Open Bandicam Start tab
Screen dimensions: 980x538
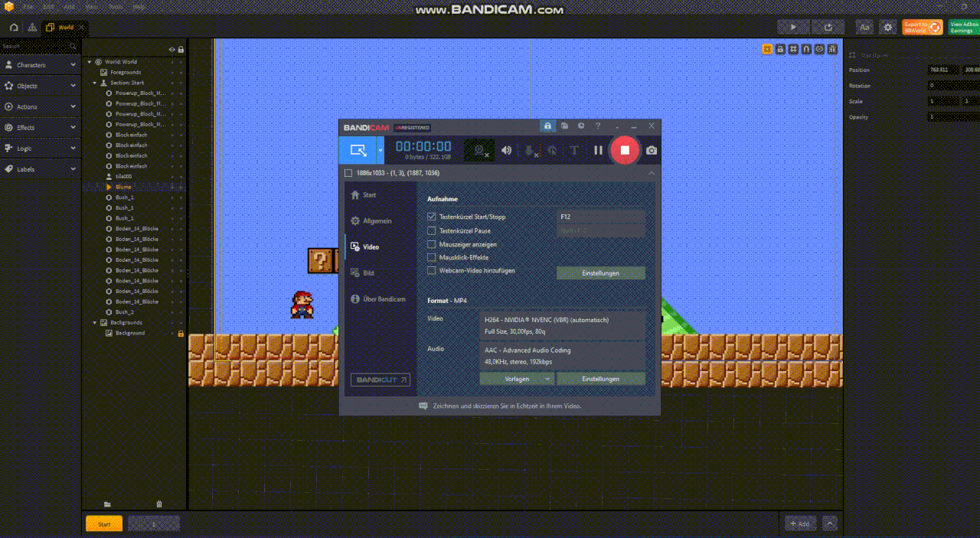tap(381, 195)
